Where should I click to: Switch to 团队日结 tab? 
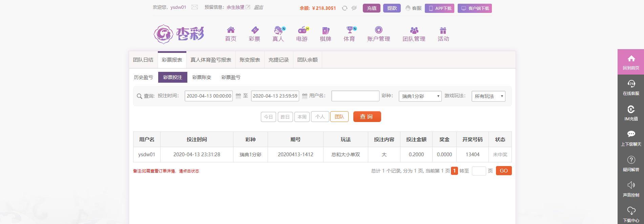143,60
